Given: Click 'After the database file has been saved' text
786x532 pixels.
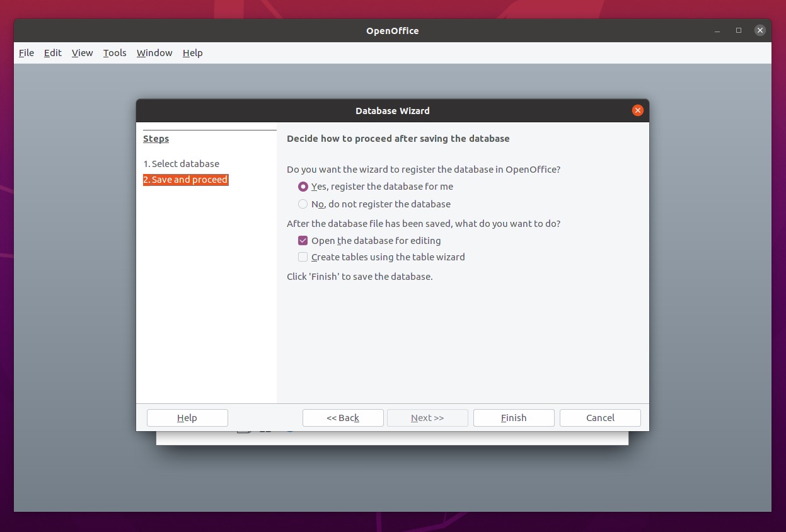Looking at the screenshot, I should (424, 224).
